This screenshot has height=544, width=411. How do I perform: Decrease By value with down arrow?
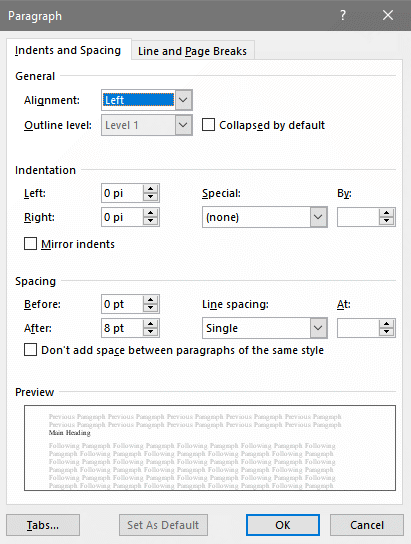point(386,221)
